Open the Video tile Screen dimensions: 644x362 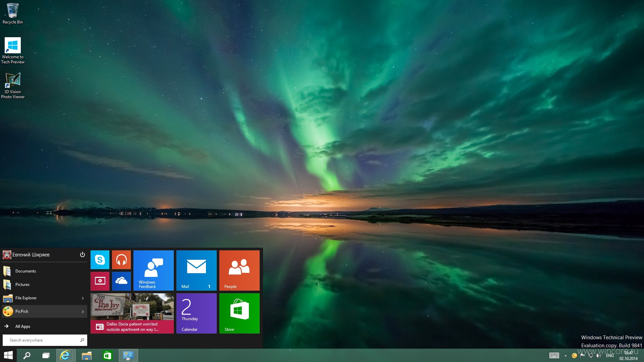click(100, 281)
